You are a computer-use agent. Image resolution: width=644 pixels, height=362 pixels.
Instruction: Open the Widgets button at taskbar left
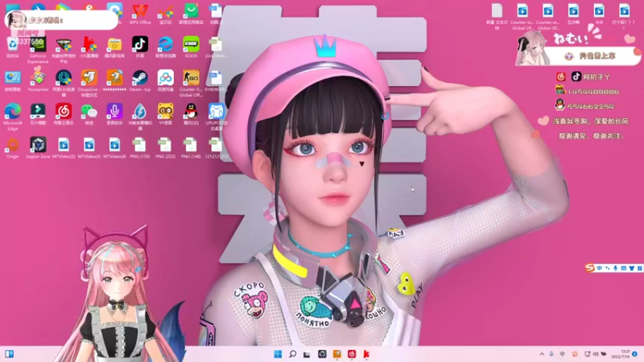pos(9,354)
